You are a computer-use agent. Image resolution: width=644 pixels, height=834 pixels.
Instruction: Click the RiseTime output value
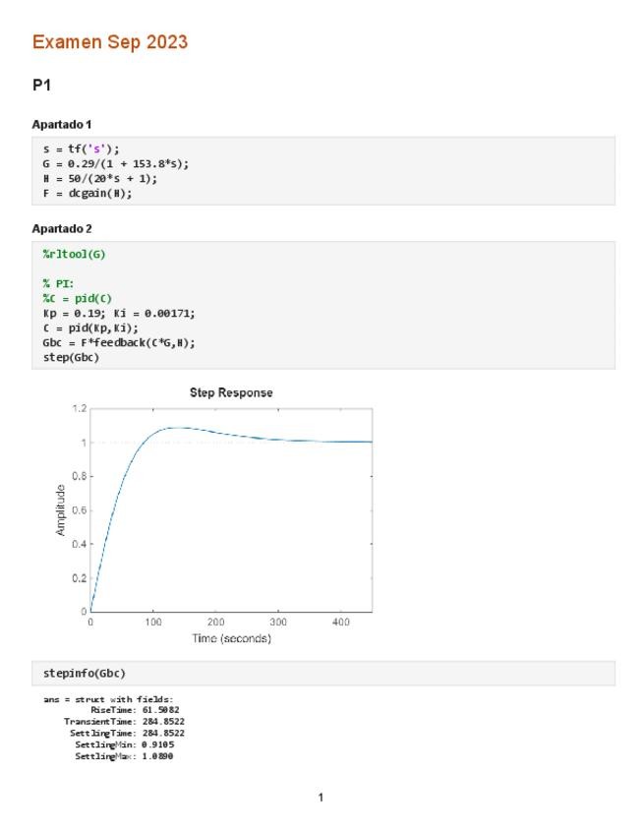(160, 709)
